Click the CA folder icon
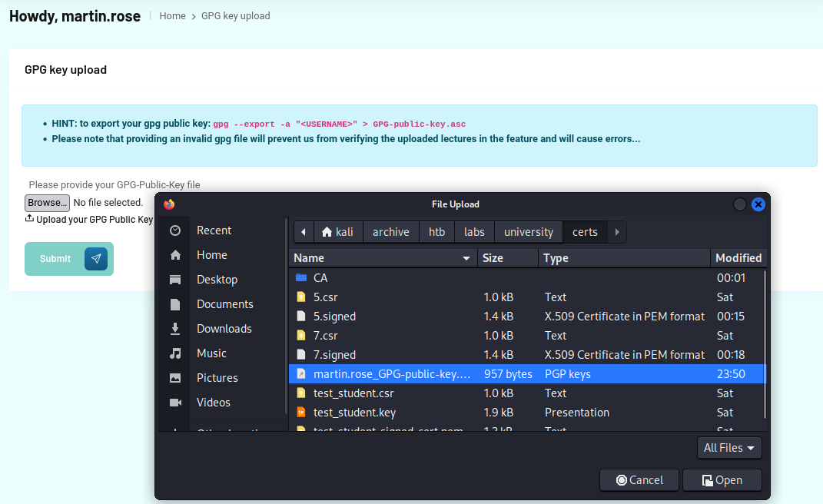This screenshot has height=504, width=823. [x=301, y=277]
